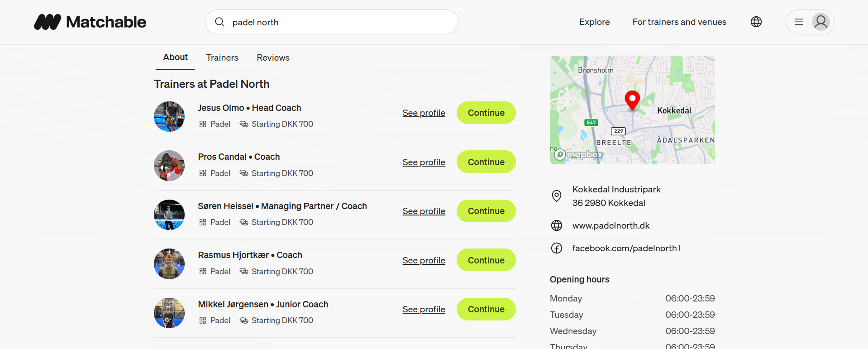Open For trainers and venues link

tap(679, 22)
